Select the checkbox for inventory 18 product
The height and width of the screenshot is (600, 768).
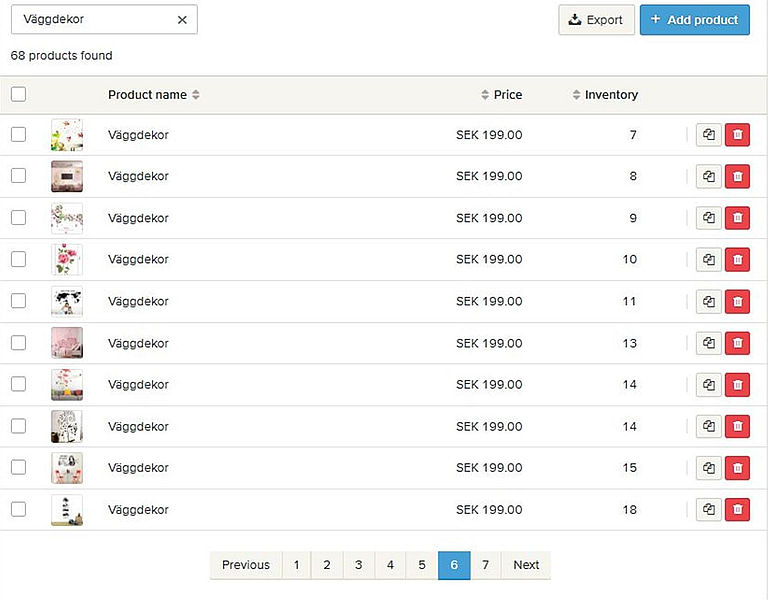click(x=18, y=509)
